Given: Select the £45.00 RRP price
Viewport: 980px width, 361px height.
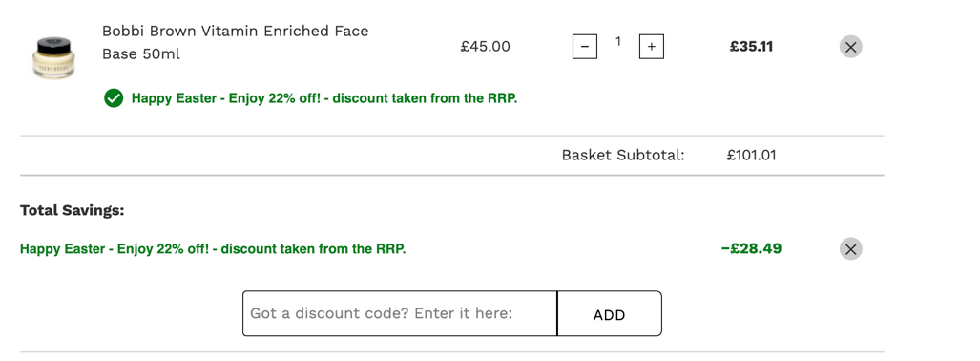Looking at the screenshot, I should tap(485, 47).
